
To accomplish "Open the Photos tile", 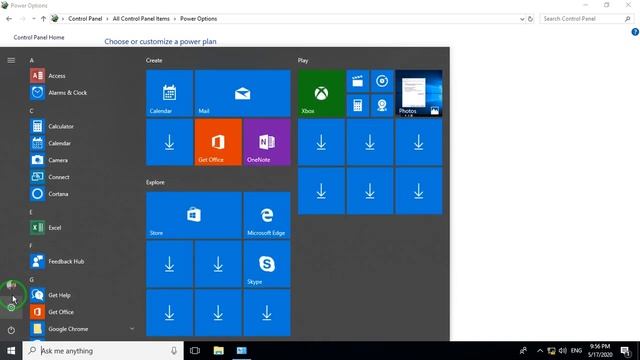I will coord(419,93).
